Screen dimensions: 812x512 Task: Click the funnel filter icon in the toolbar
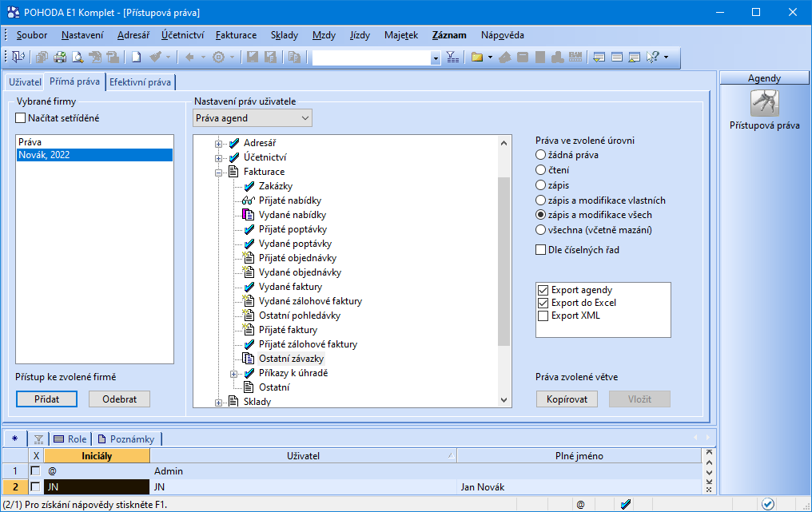pos(452,57)
